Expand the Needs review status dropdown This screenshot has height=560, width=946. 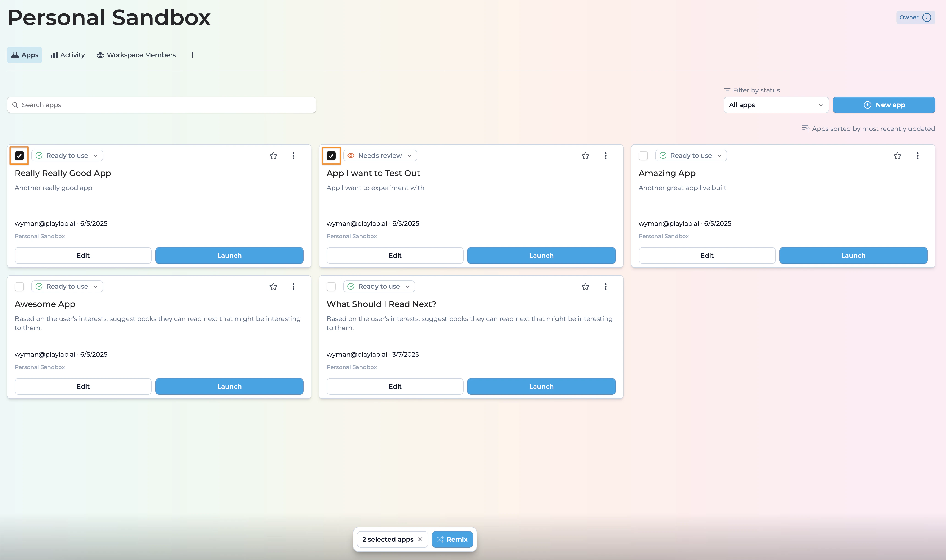[x=379, y=155]
